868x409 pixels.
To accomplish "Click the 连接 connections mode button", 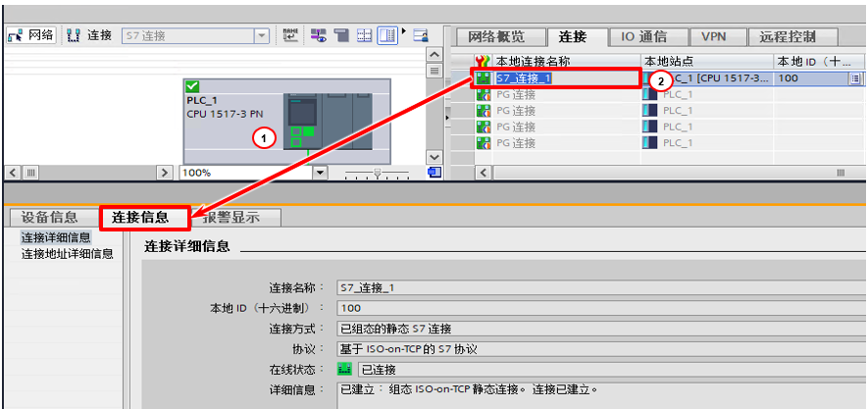I will [87, 36].
